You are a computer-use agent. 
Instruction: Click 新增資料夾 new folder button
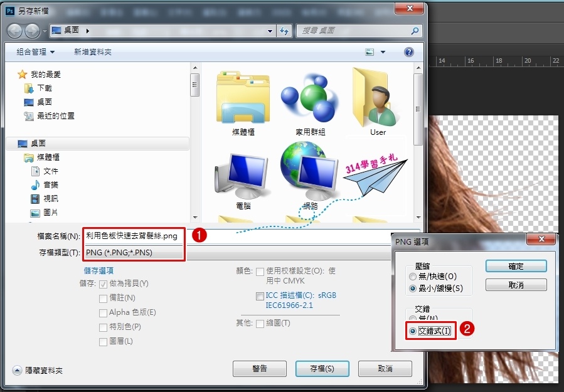click(93, 52)
